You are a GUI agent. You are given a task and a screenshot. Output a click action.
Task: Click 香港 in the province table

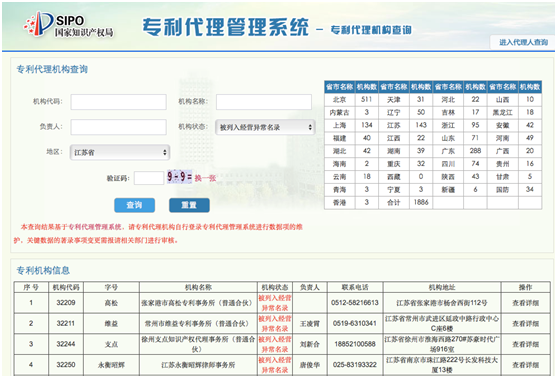(339, 202)
